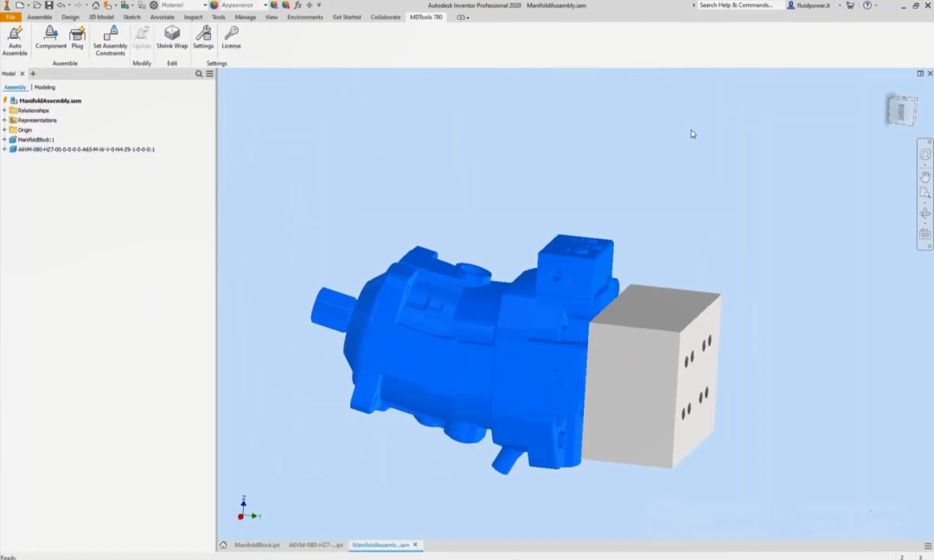
Task: Open the File menu
Action: click(x=10, y=17)
